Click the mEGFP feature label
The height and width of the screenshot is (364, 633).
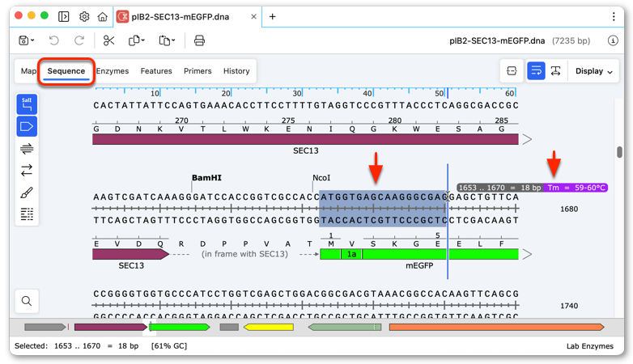(419, 265)
